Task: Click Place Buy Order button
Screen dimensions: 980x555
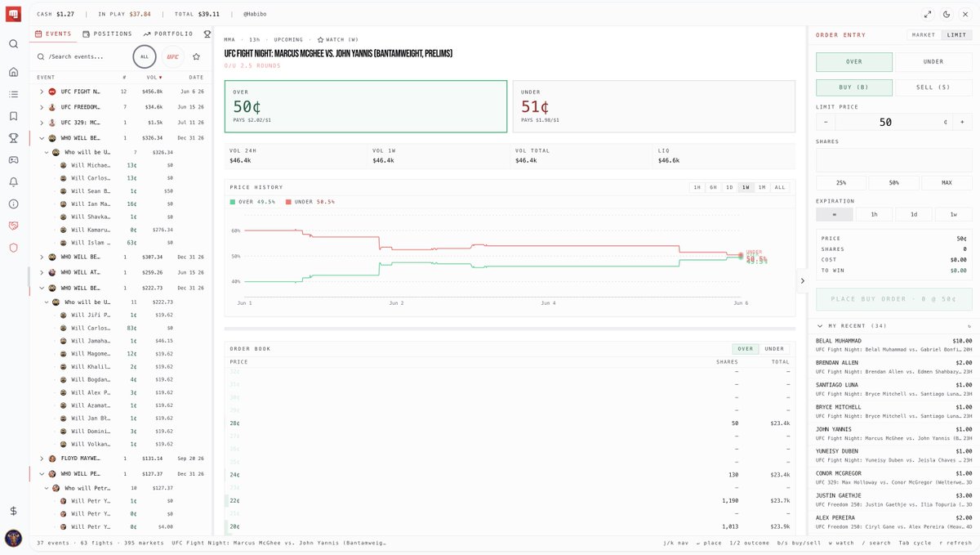Action: click(x=893, y=299)
